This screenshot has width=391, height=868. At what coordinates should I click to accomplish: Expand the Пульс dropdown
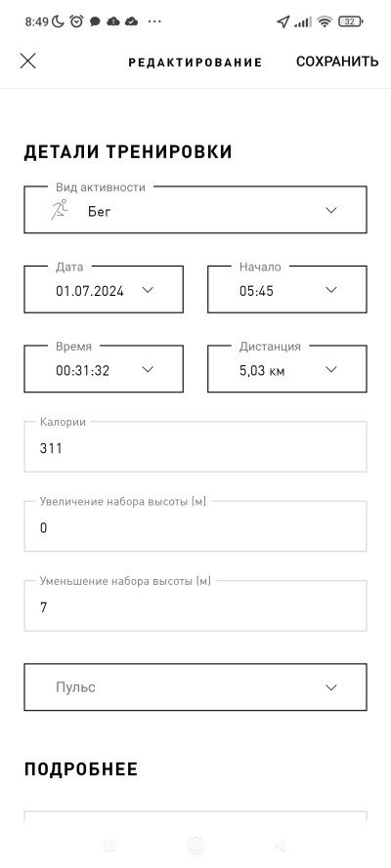(195, 687)
